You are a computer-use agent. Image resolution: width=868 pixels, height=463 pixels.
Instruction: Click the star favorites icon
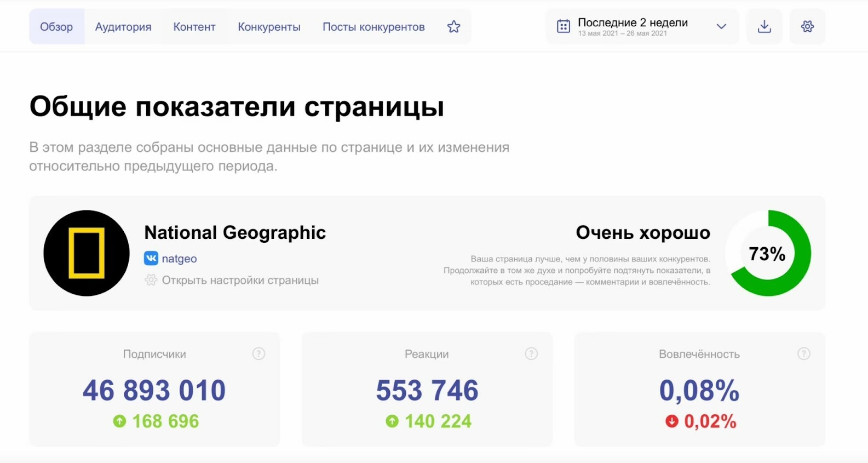pos(453,26)
